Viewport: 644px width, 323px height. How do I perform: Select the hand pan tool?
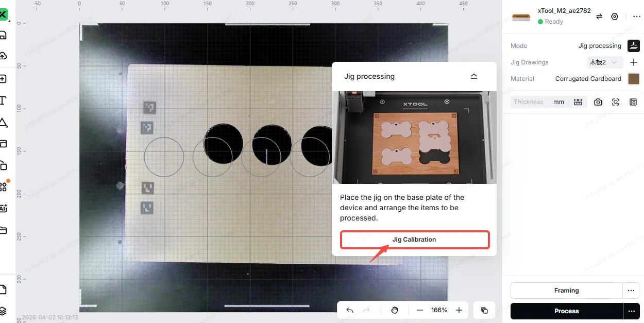point(395,310)
